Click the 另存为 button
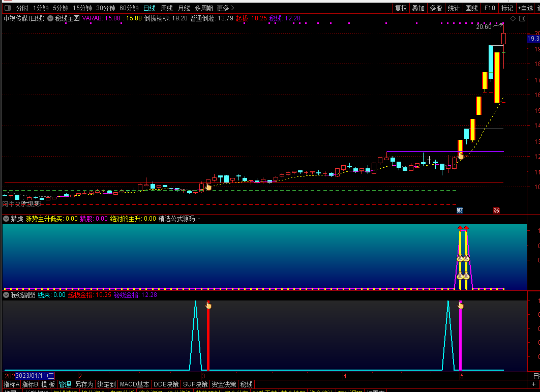 pos(84,384)
